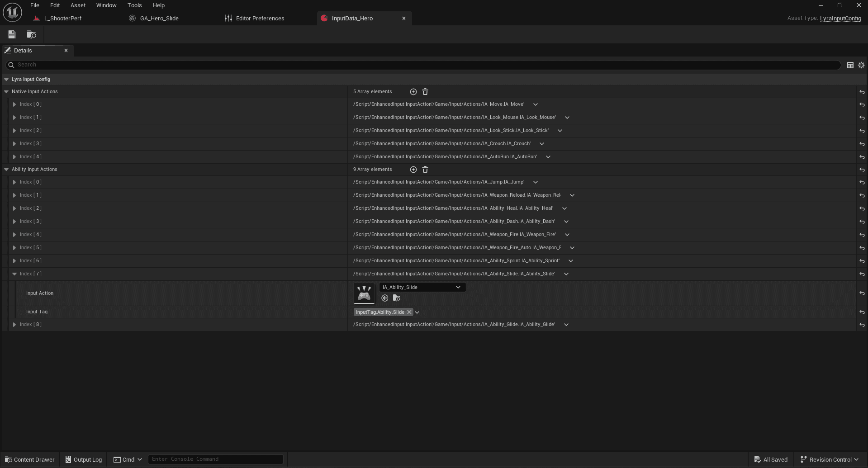Add element to Native Input Actions array
Image resolution: width=868 pixels, height=468 pixels.
[413, 92]
